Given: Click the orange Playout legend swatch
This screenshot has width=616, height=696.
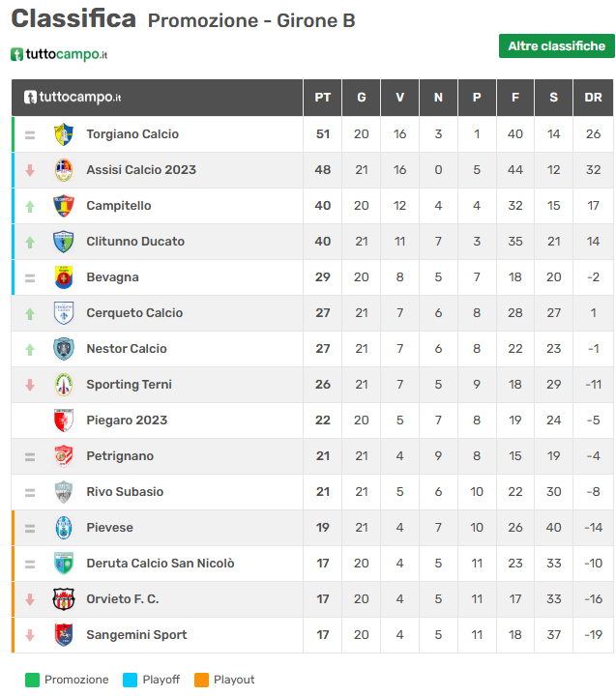Looking at the screenshot, I should pos(202,680).
